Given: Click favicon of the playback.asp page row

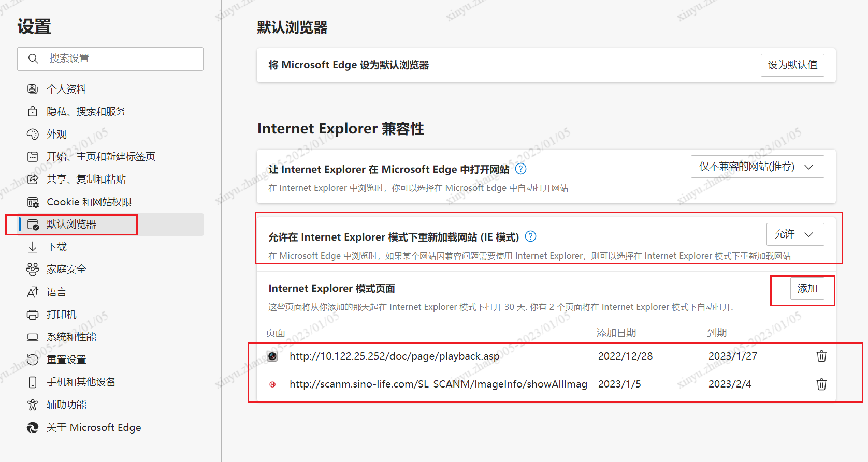Looking at the screenshot, I should (x=272, y=356).
